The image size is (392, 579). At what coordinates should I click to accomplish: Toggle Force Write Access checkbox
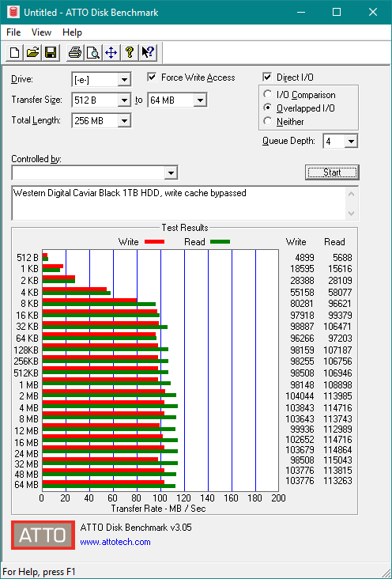point(152,78)
